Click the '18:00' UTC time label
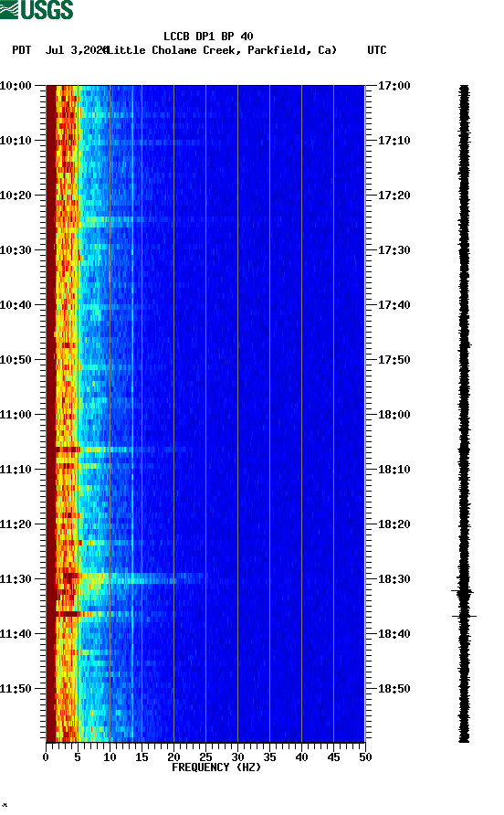This screenshot has height=815, width=504. (x=394, y=415)
